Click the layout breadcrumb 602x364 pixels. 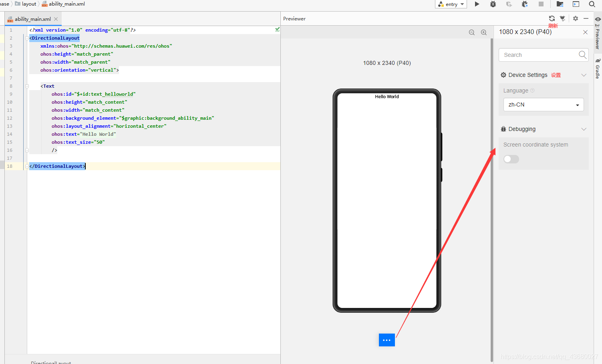[x=26, y=4]
